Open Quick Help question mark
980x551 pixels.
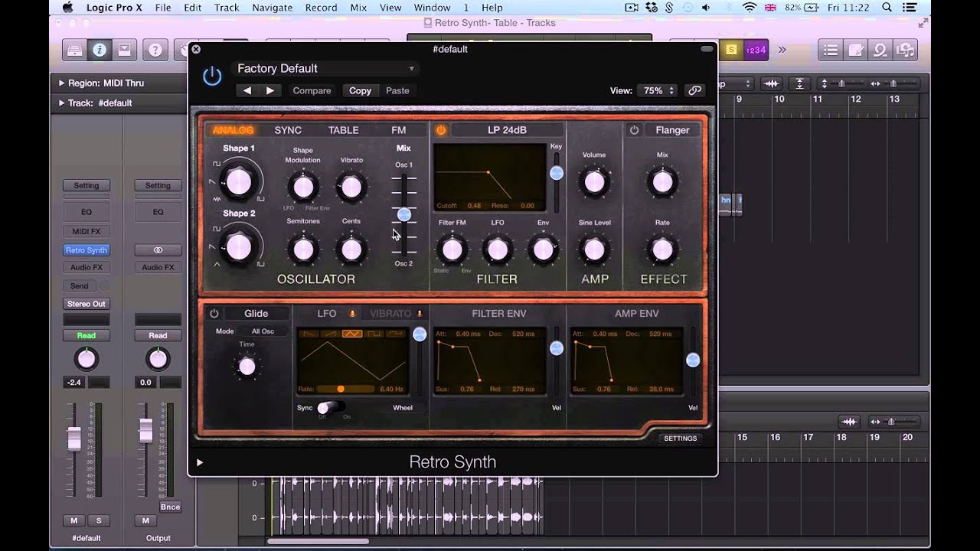pyautogui.click(x=155, y=51)
